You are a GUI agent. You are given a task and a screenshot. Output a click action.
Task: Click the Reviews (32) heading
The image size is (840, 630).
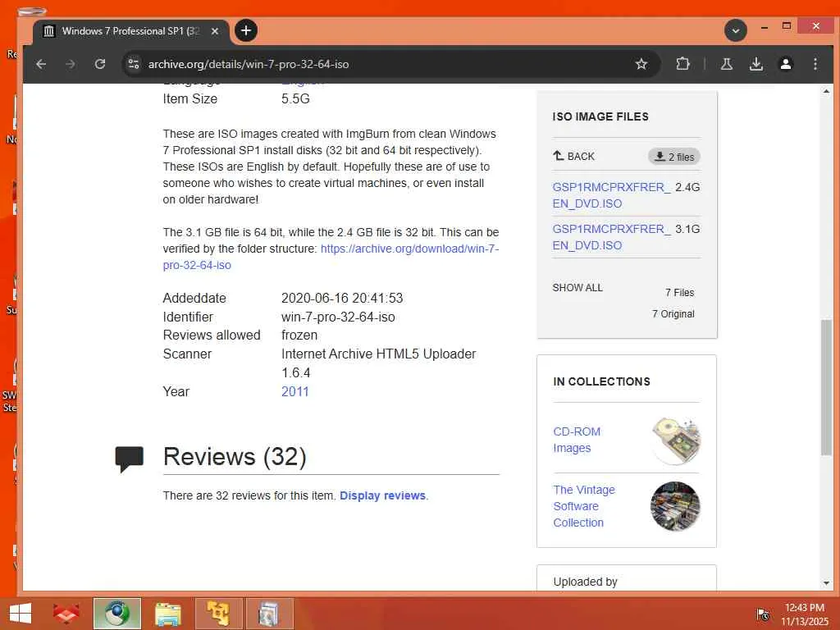pyautogui.click(x=235, y=457)
